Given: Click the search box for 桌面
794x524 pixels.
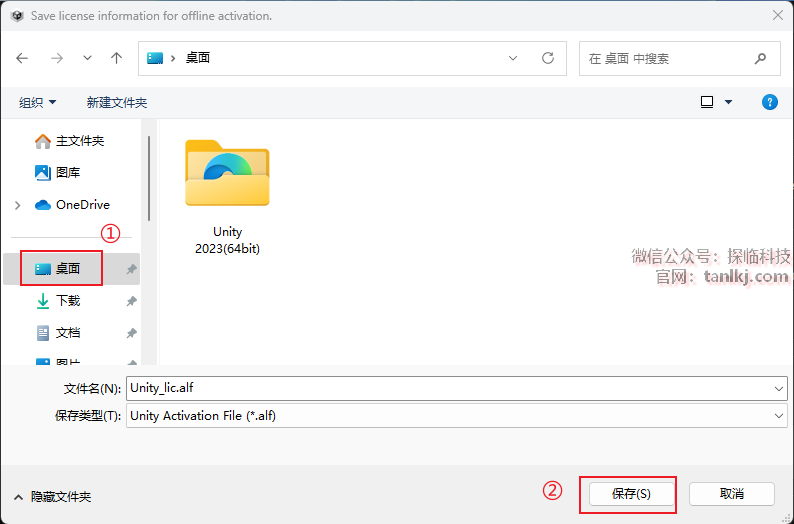Looking at the screenshot, I should point(680,59).
